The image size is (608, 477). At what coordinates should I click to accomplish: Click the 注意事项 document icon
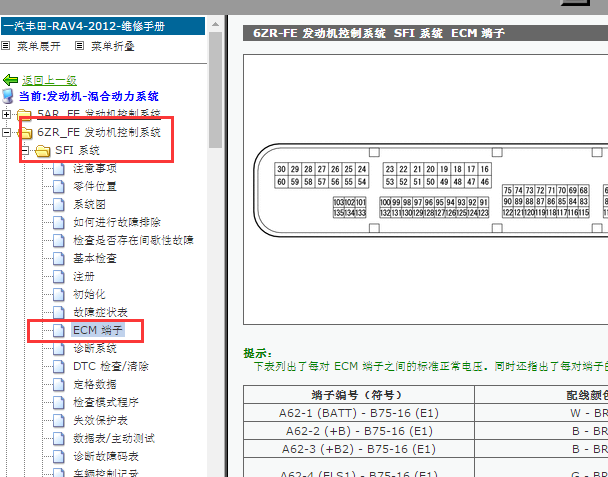click(59, 169)
